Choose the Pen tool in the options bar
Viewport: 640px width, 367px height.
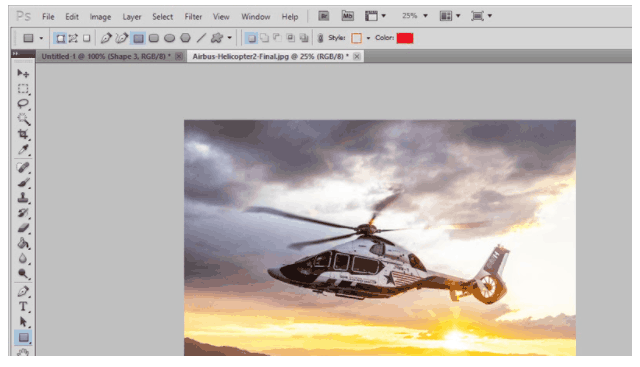click(106, 38)
